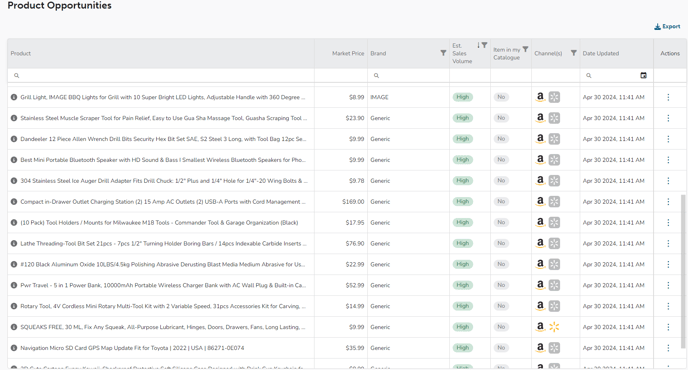Click Amazon icon in Pwr Travel row
This screenshot has height=370, width=688.
(541, 285)
